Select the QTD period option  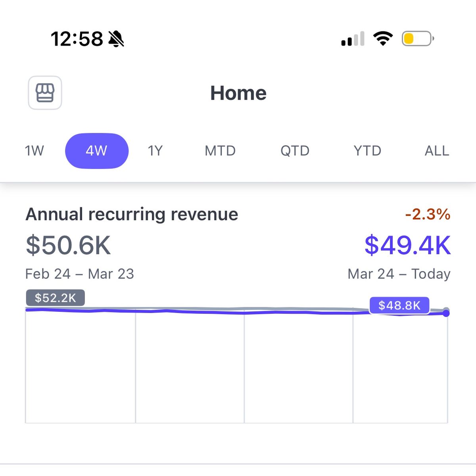pos(295,150)
